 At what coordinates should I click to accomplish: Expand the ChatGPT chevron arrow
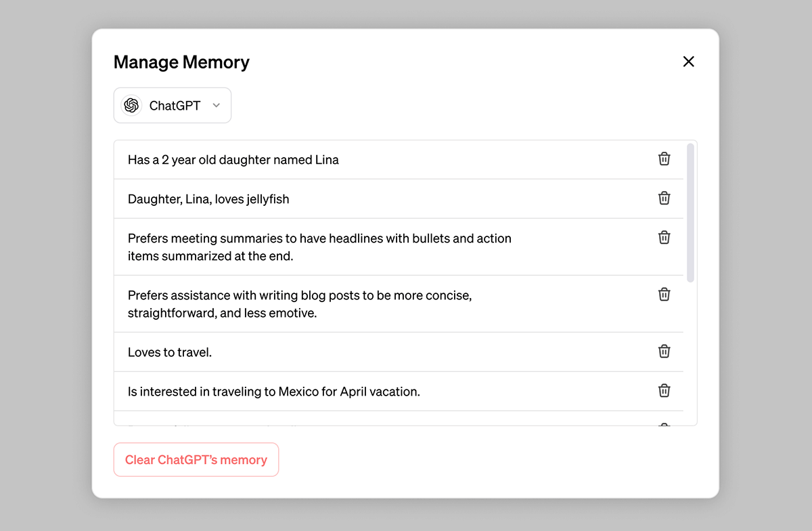click(217, 106)
